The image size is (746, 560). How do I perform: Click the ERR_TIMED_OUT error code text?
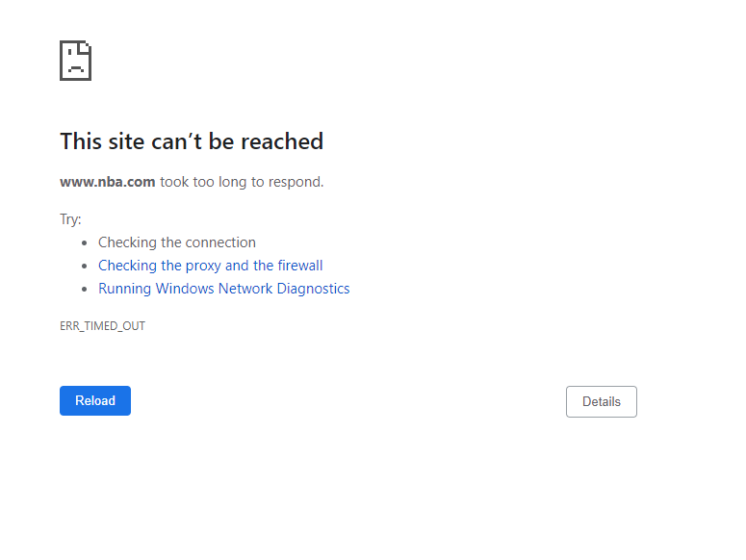point(102,326)
